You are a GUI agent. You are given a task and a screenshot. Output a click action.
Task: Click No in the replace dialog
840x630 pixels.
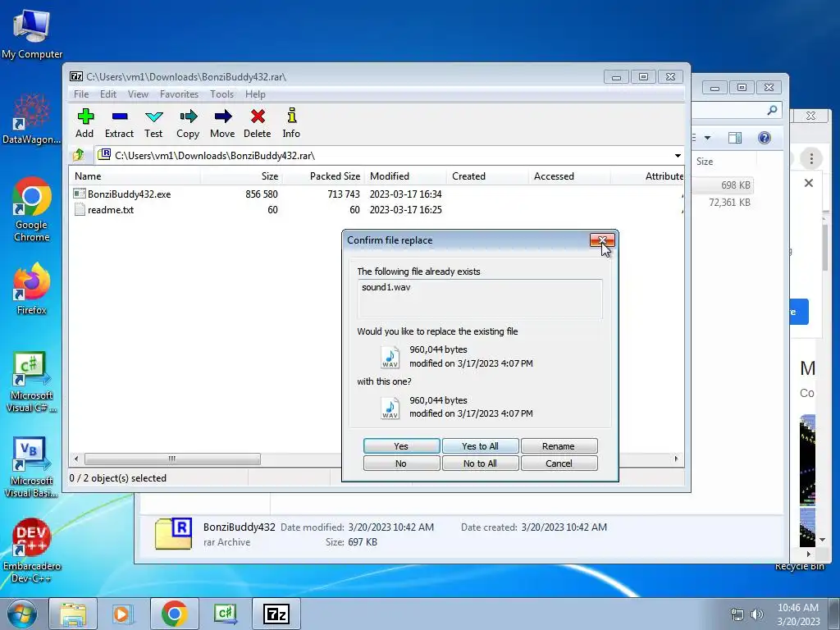pos(401,463)
